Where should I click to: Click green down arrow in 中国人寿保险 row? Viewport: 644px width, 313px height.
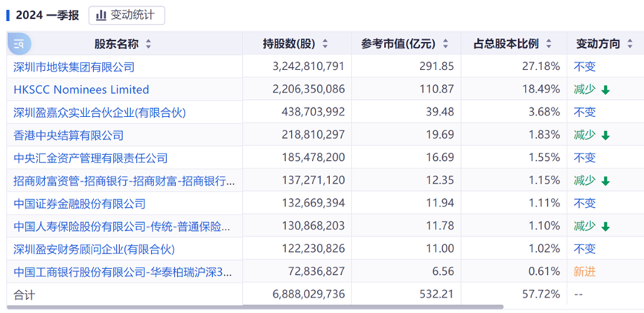[605, 227]
